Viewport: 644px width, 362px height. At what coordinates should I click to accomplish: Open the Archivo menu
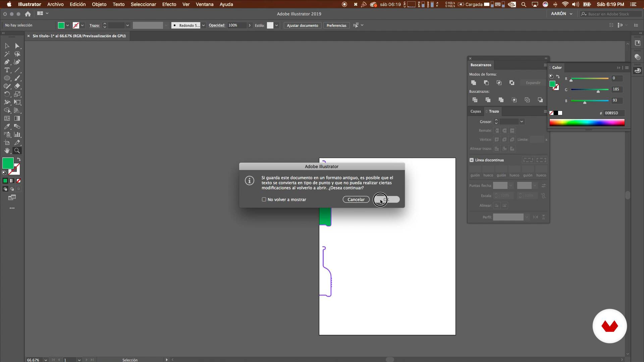tap(55, 4)
